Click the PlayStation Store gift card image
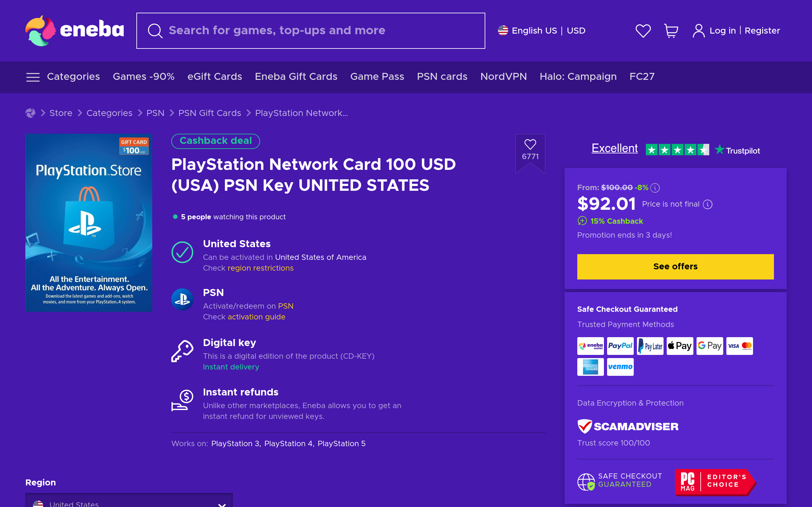Viewport: 812px width, 507px height. click(x=88, y=223)
